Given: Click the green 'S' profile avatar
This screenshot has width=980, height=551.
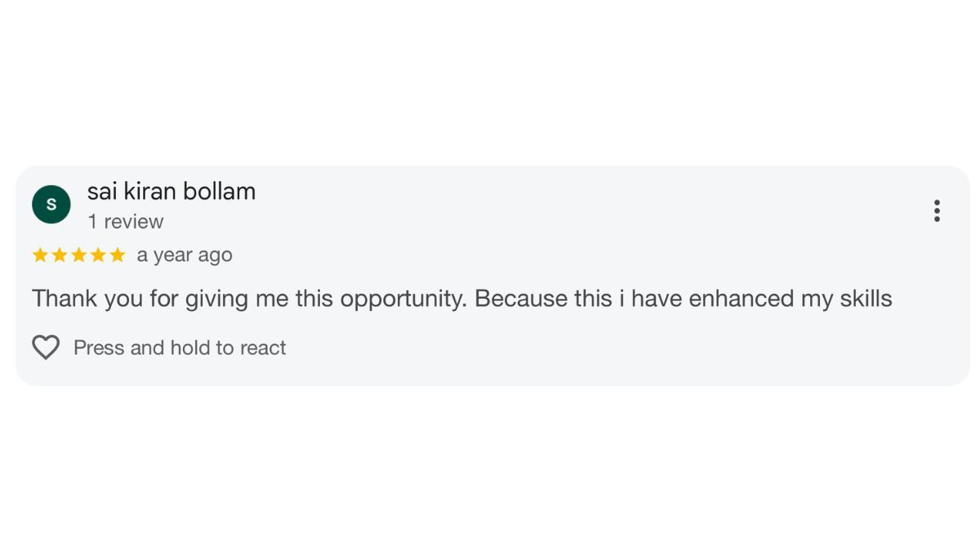Looking at the screenshot, I should pos(51,204).
